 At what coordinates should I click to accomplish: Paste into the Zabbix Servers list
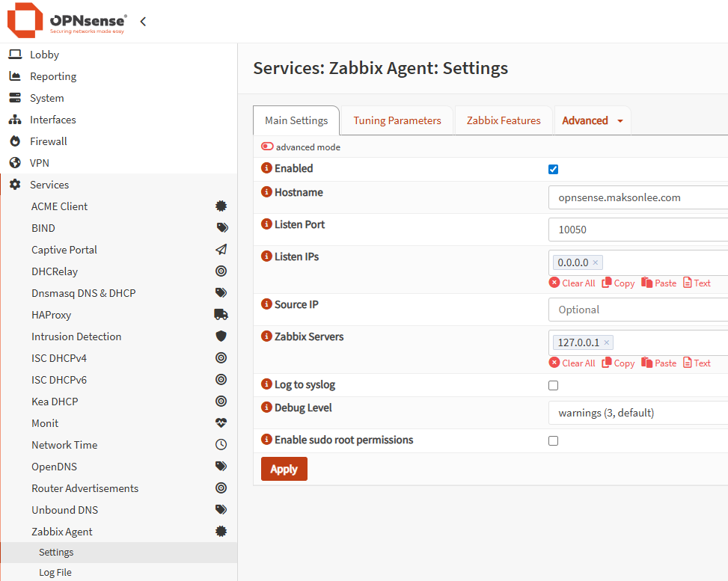tap(659, 363)
